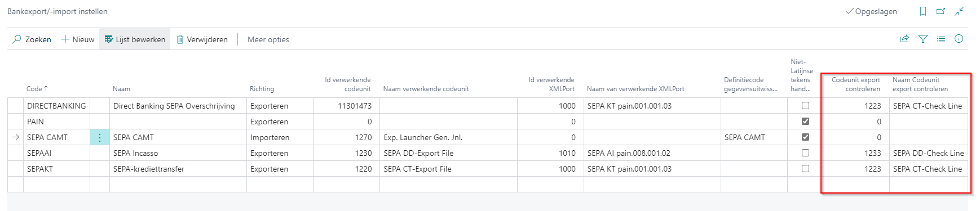
Task: Open page in new window icon
Action: click(x=941, y=11)
